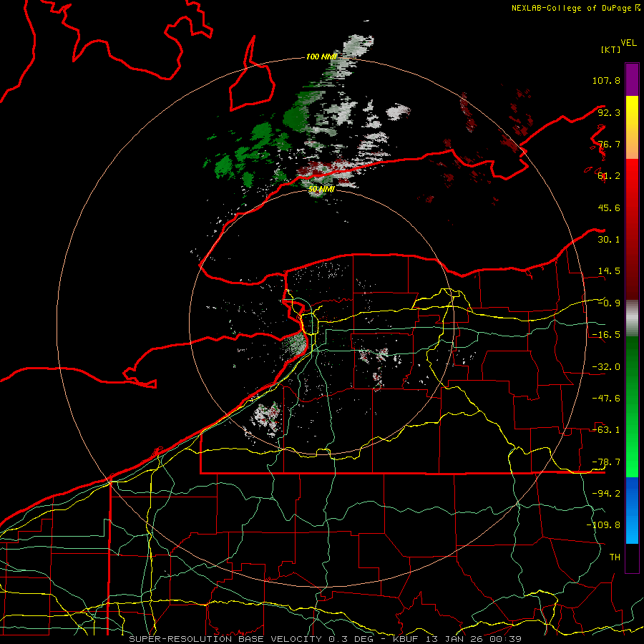Click the 100 NMI range ring label
Screen dimensions: 644x644
(321, 57)
